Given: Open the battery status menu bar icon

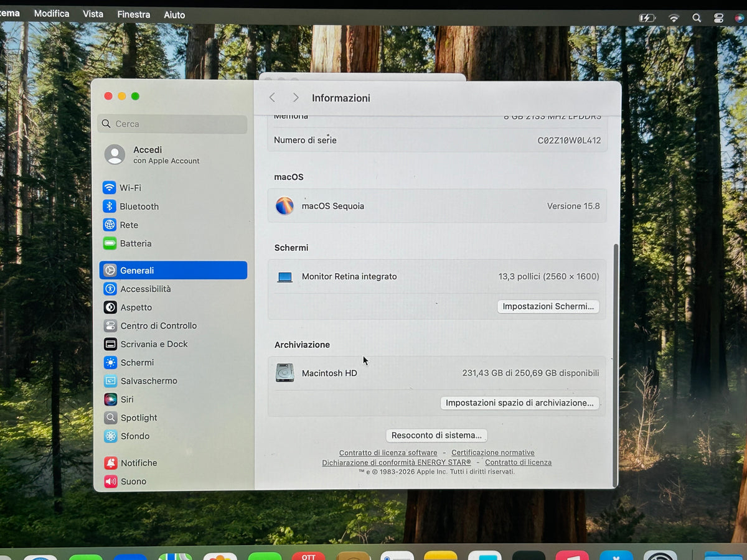Looking at the screenshot, I should point(647,18).
